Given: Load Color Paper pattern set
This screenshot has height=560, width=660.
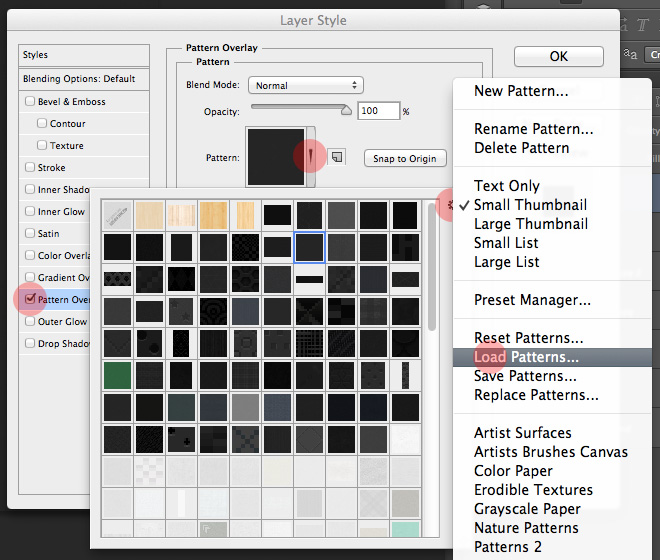Looking at the screenshot, I should tap(513, 471).
